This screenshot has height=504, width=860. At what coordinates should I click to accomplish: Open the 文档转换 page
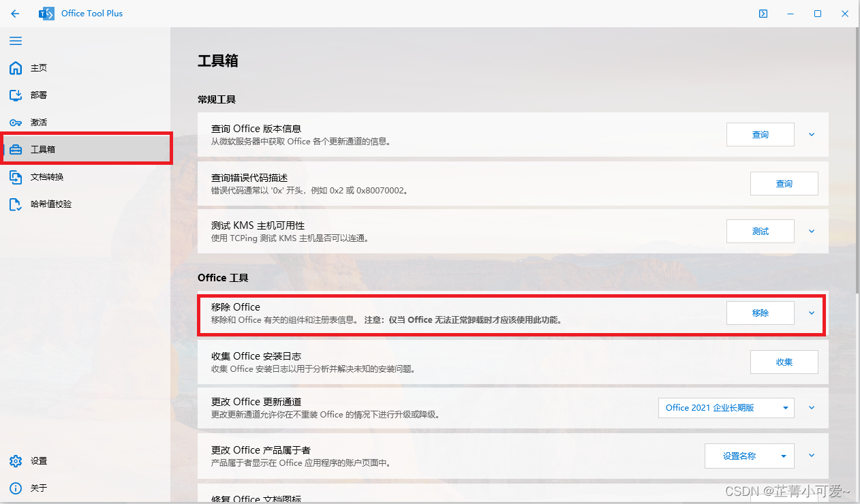tap(85, 177)
